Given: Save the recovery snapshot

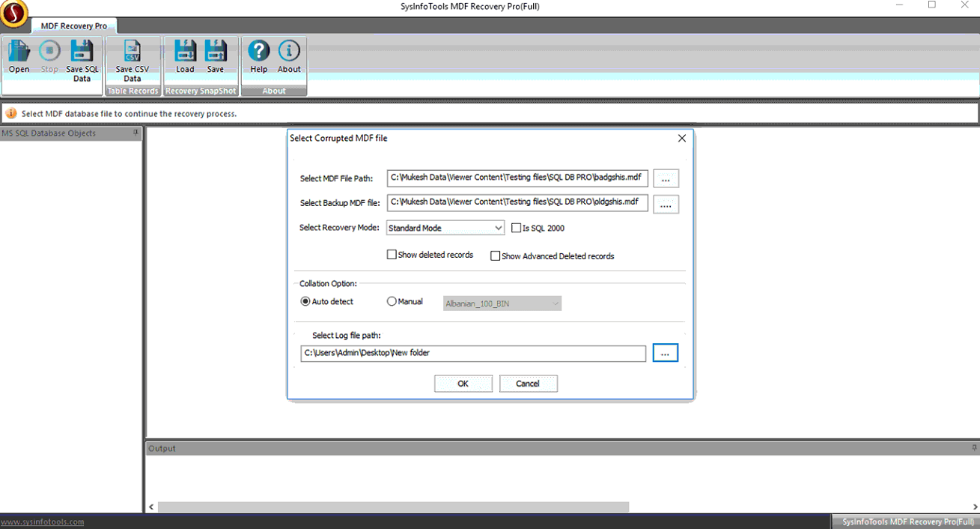Looking at the screenshot, I should click(x=216, y=52).
